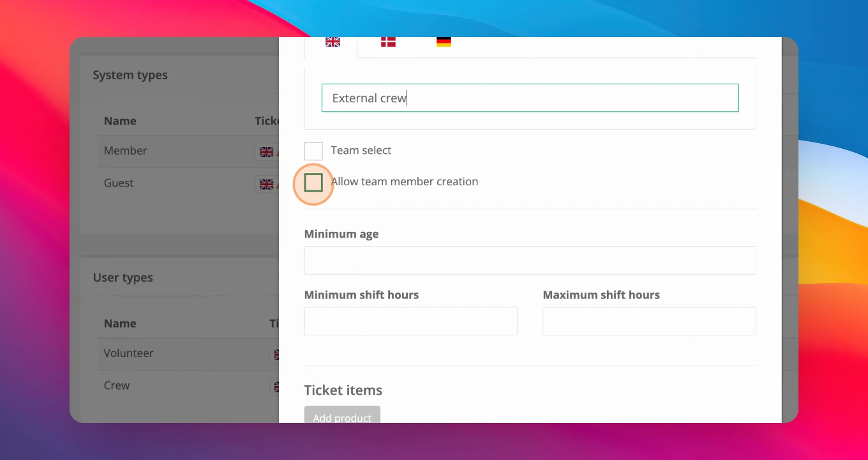Click the UK flag icon in Guest row
Viewport: 868px width, 460px height.
coord(267,184)
